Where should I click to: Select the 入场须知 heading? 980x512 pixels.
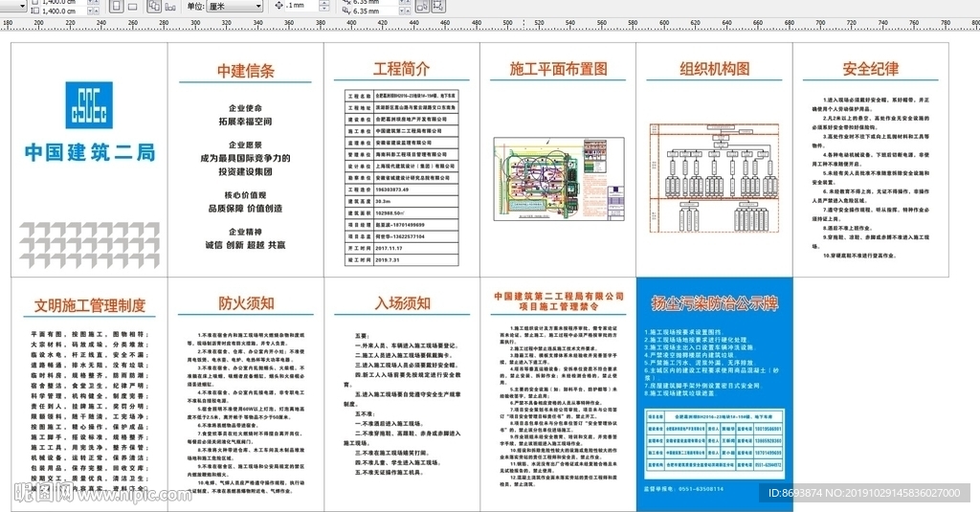403,303
